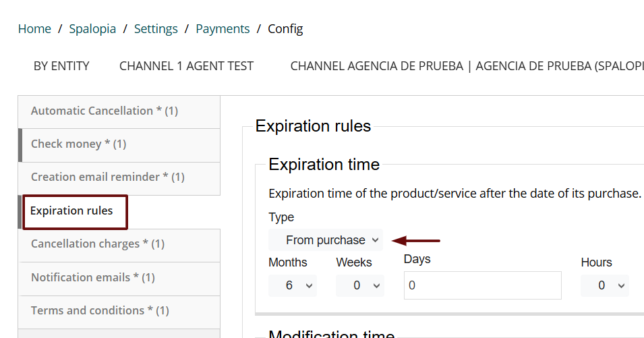Show the Creation email reminder settings
The width and height of the screenshot is (644, 338).
click(x=108, y=177)
